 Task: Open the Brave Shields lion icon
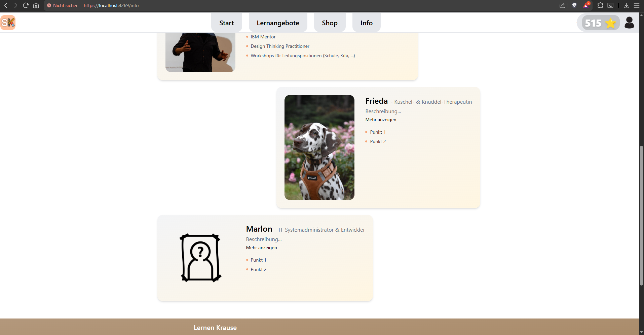point(574,5)
